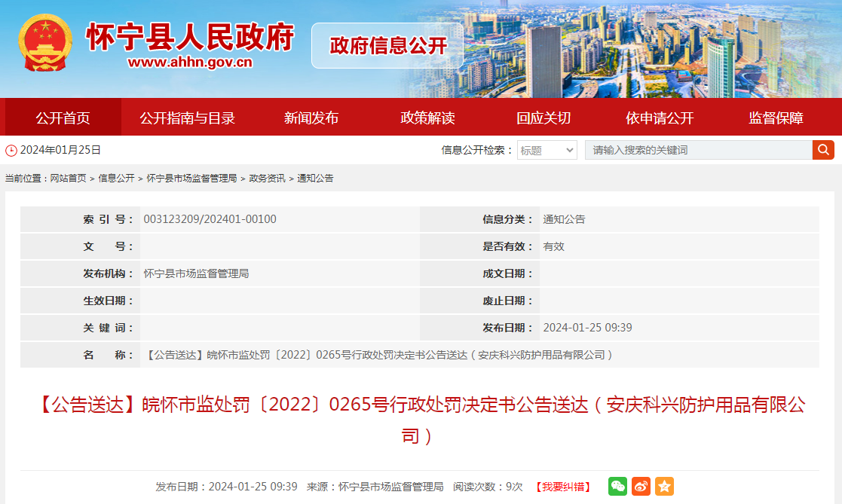Click the WeChat share icon

coord(617,487)
